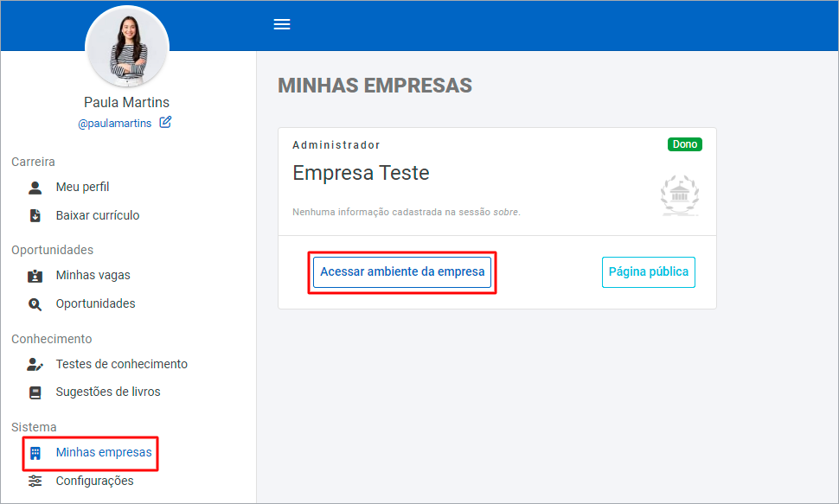Click the Minhas vagas badge icon

coord(35,276)
